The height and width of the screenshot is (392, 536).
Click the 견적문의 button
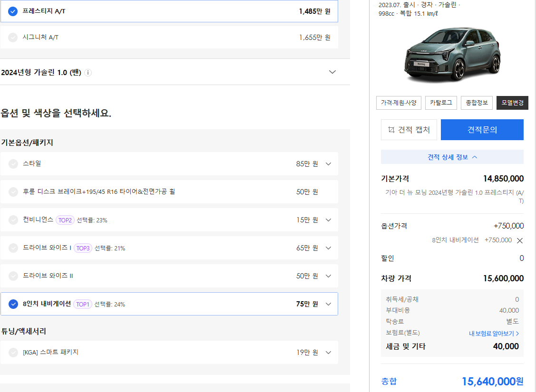[482, 130]
